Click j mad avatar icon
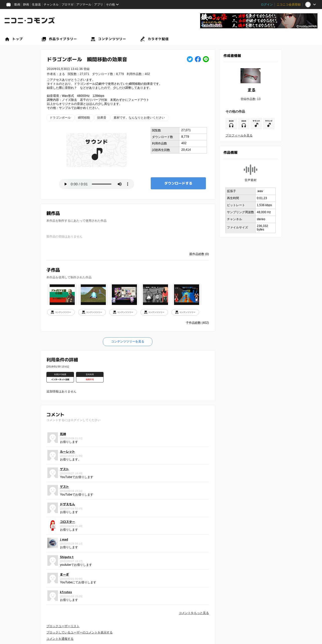 53,543
